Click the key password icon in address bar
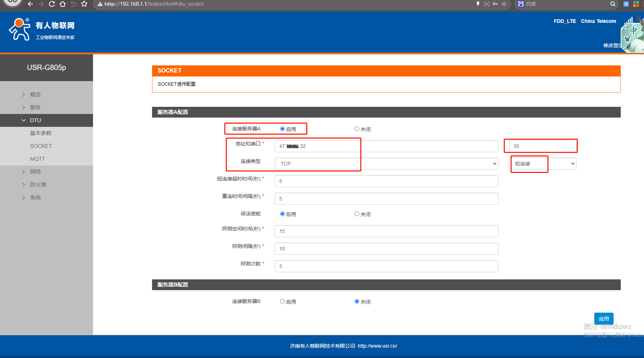Image resolution: width=644 pixels, height=358 pixels. point(495,4)
